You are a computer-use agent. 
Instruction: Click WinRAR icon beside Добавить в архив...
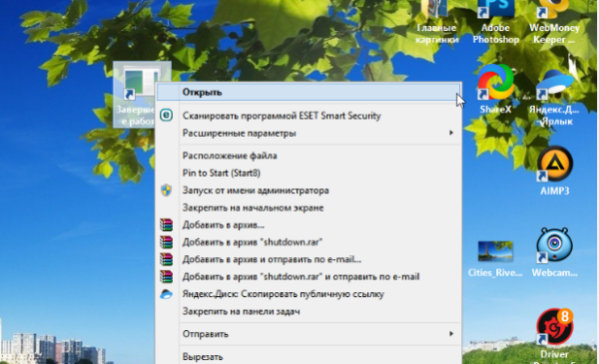[x=166, y=224]
